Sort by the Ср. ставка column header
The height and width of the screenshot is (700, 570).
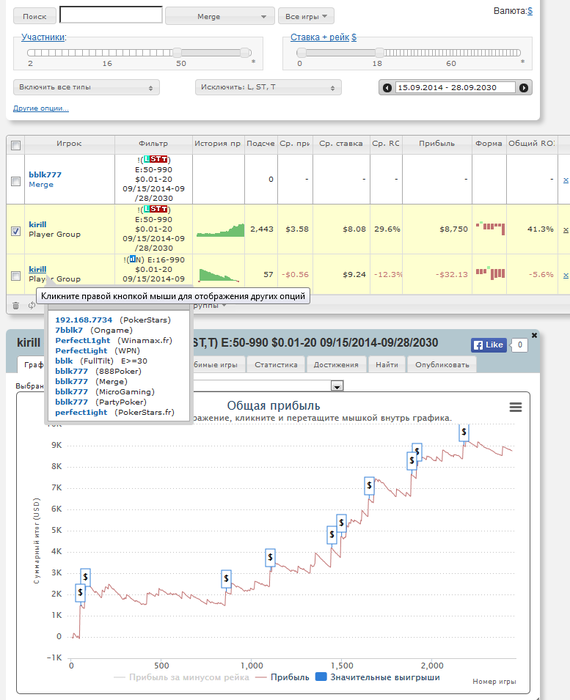pyautogui.click(x=341, y=144)
